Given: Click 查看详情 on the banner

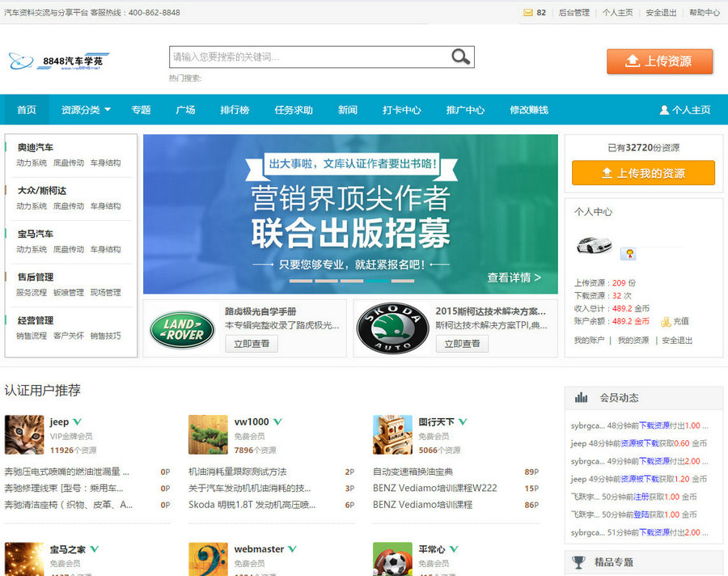Looking at the screenshot, I should pos(514,277).
